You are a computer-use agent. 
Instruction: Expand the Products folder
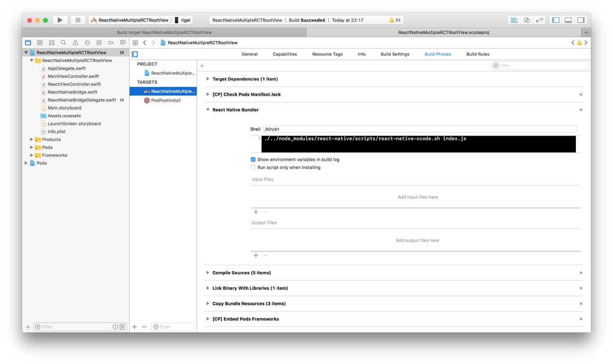(x=31, y=140)
